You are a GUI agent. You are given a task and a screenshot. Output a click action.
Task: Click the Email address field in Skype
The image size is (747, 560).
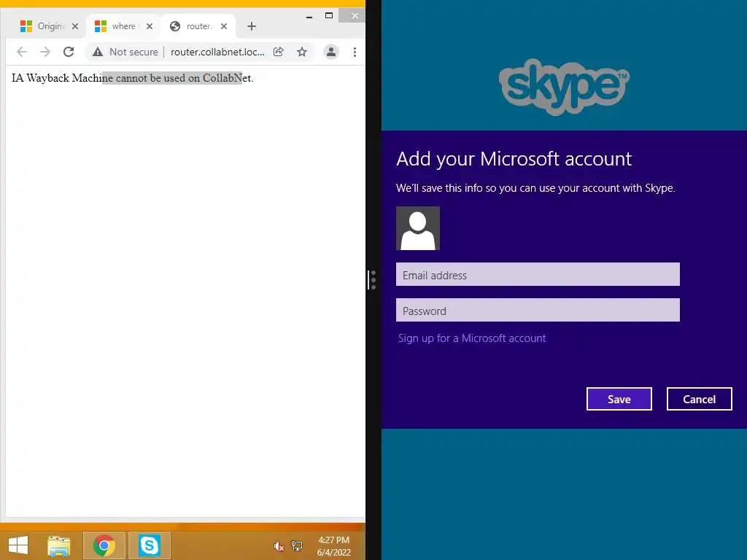538,274
